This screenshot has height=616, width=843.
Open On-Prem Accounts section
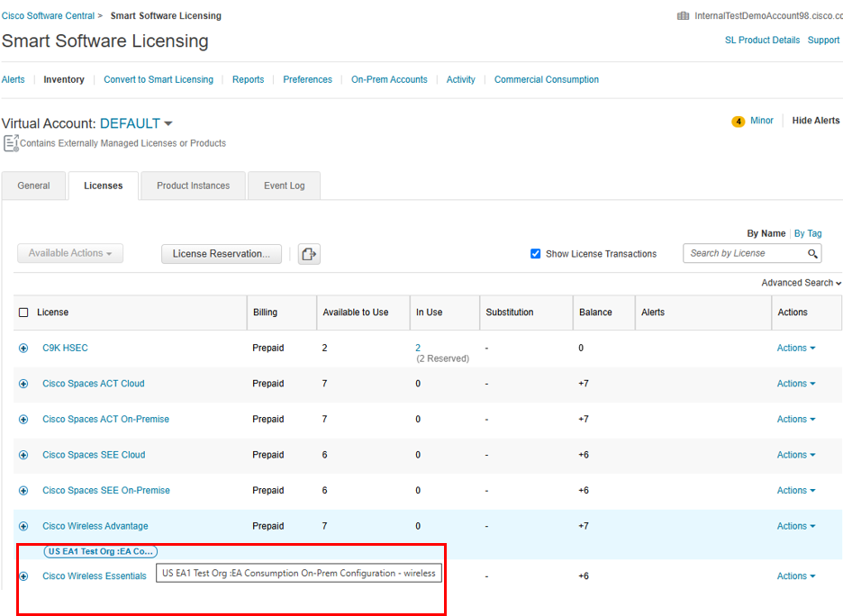pyautogui.click(x=389, y=79)
